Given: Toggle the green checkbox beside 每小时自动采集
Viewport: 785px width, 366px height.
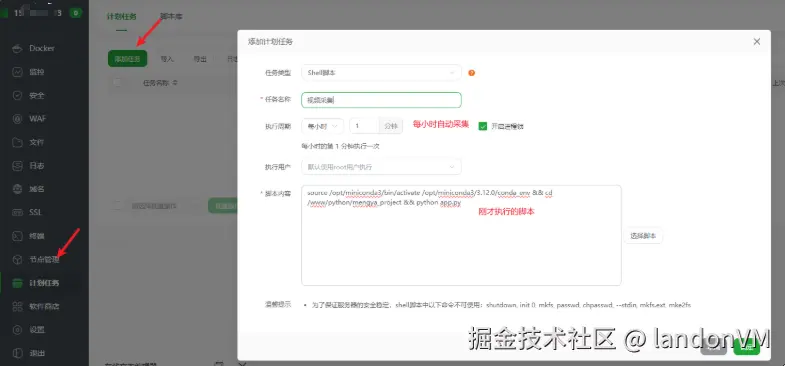Looking at the screenshot, I should (483, 126).
